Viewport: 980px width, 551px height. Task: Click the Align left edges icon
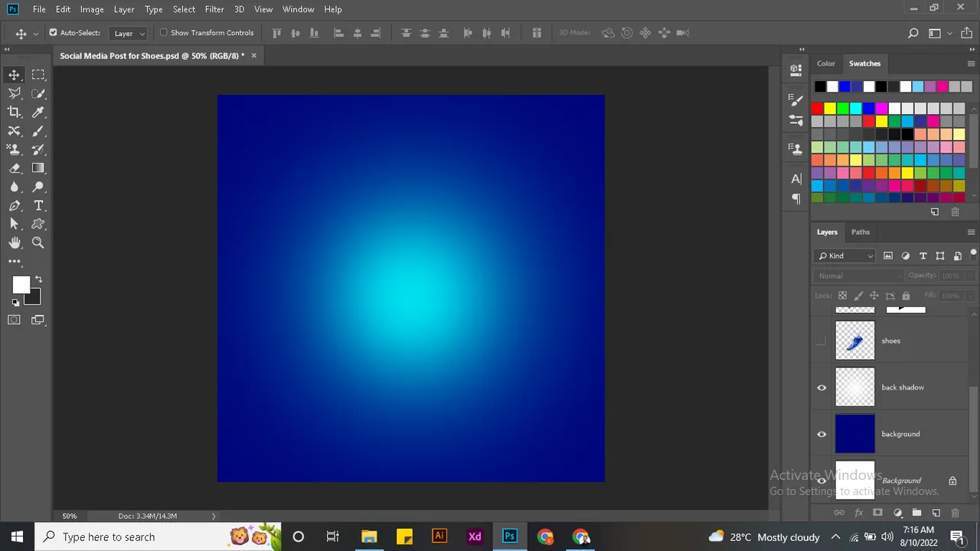click(x=338, y=33)
